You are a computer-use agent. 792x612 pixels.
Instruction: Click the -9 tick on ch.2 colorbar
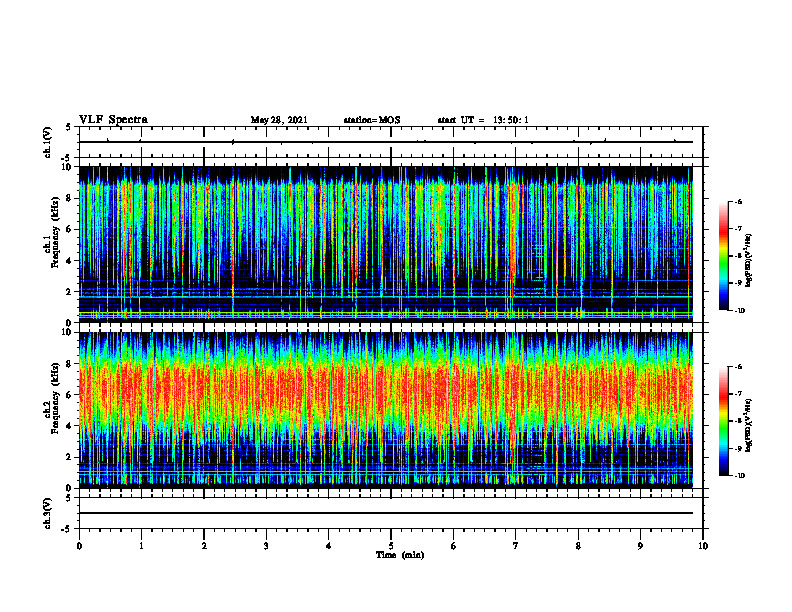[x=739, y=448]
